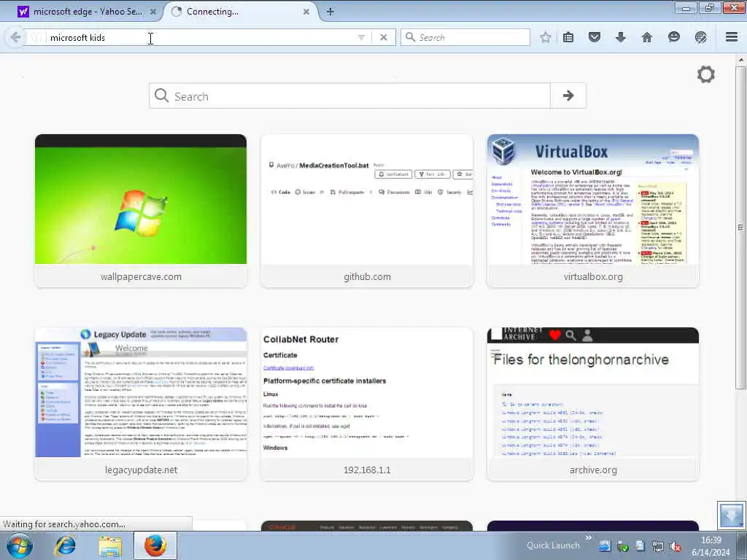Click the legacyupdate.net label
Viewport: 747px width, 560px height.
click(x=141, y=470)
